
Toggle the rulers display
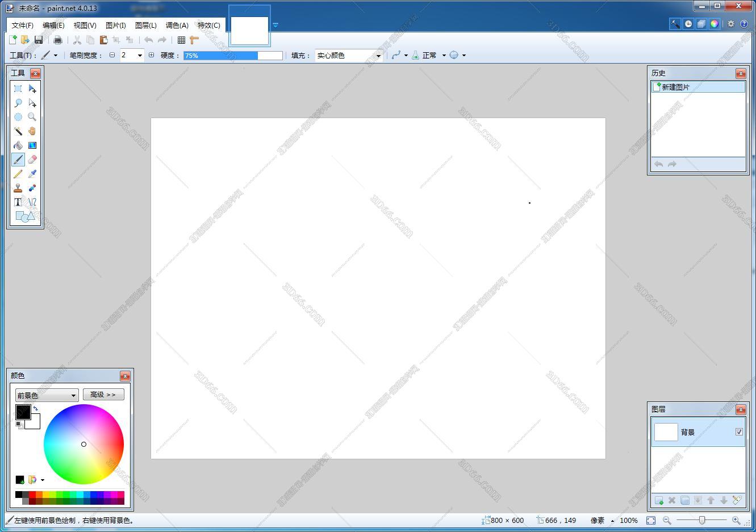point(194,40)
